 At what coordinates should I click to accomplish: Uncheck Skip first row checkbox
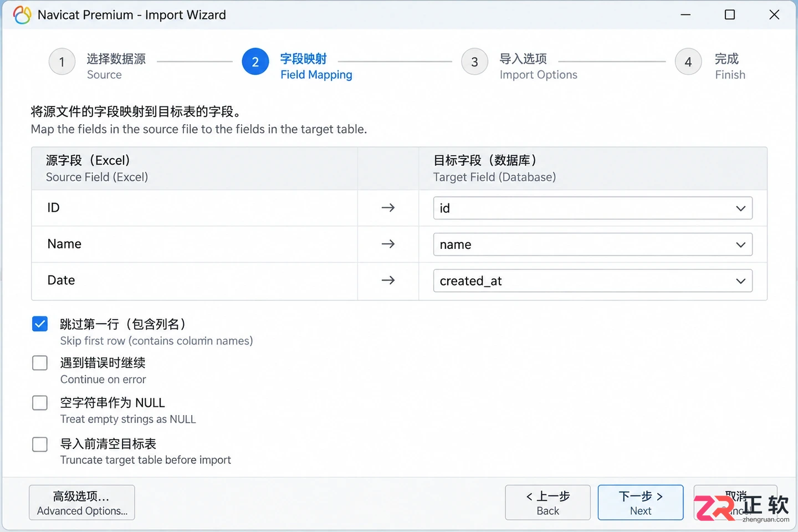pos(40,324)
